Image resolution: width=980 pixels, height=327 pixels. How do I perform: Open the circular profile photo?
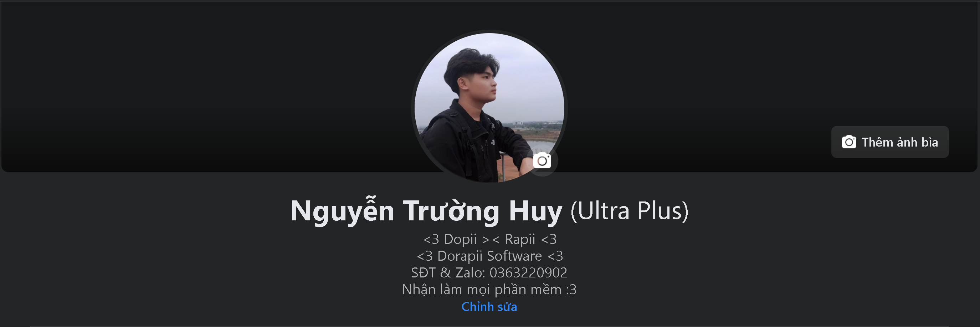(489, 108)
